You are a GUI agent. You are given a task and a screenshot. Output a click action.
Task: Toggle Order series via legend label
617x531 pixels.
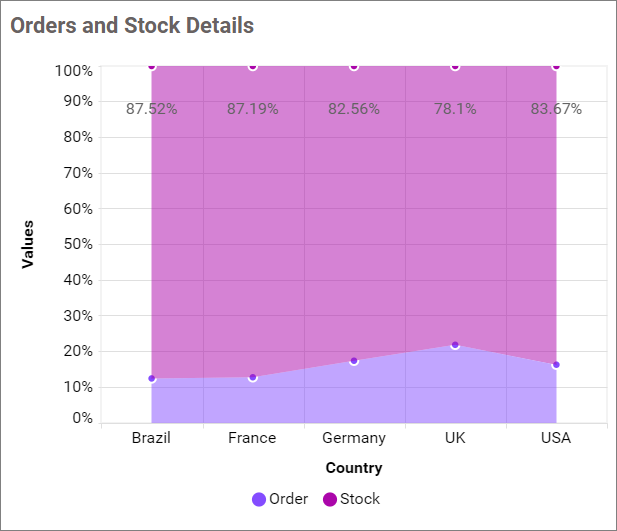[288, 499]
